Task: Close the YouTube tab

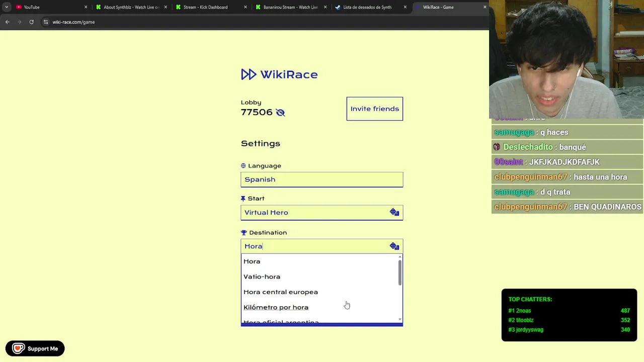Action: tap(86, 7)
